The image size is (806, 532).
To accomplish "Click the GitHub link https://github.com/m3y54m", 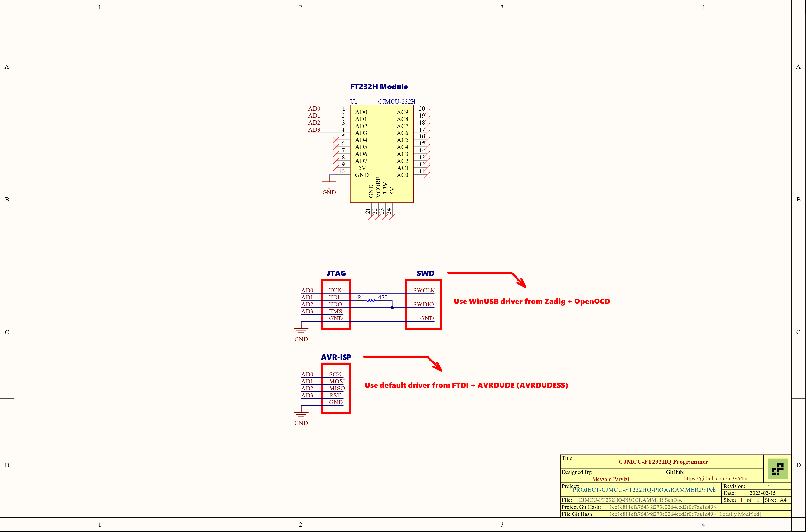I will tap(715, 478).
